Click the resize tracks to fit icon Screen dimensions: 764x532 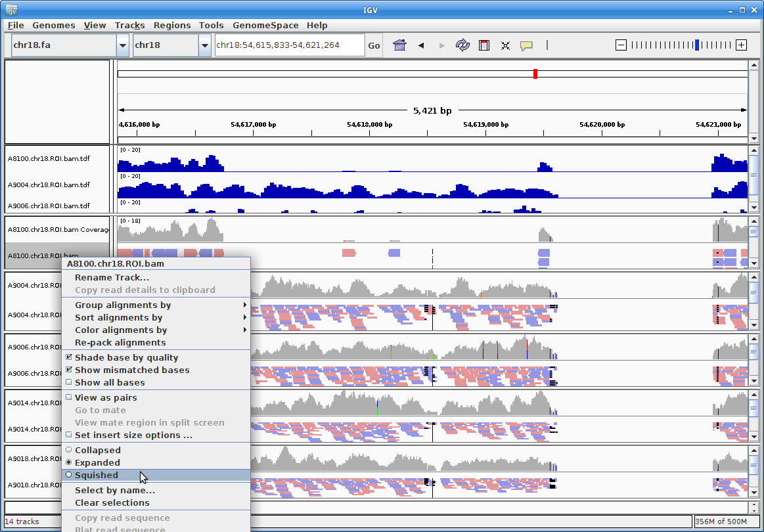[x=505, y=45]
